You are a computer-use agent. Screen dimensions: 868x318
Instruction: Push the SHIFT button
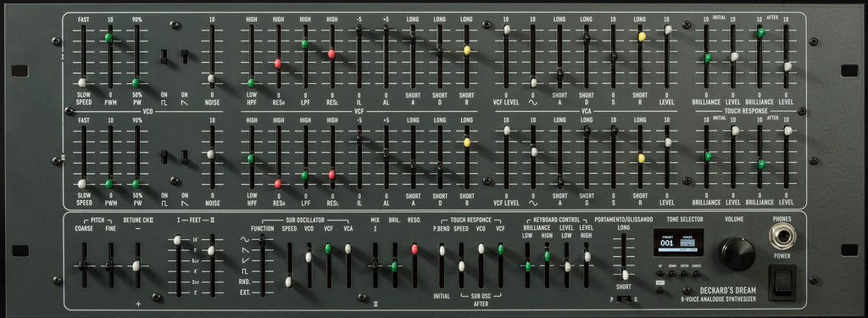pos(660,290)
